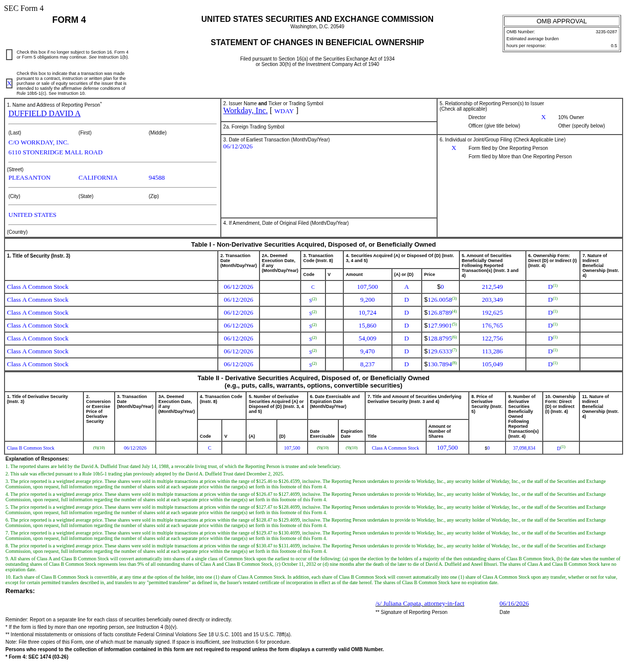Click the C/O WORKDAY, INC. address line
Screen dimensions: 627x672
tap(39, 142)
